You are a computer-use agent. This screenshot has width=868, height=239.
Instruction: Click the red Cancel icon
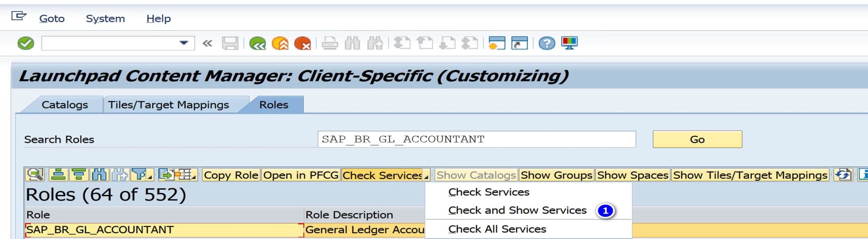302,43
